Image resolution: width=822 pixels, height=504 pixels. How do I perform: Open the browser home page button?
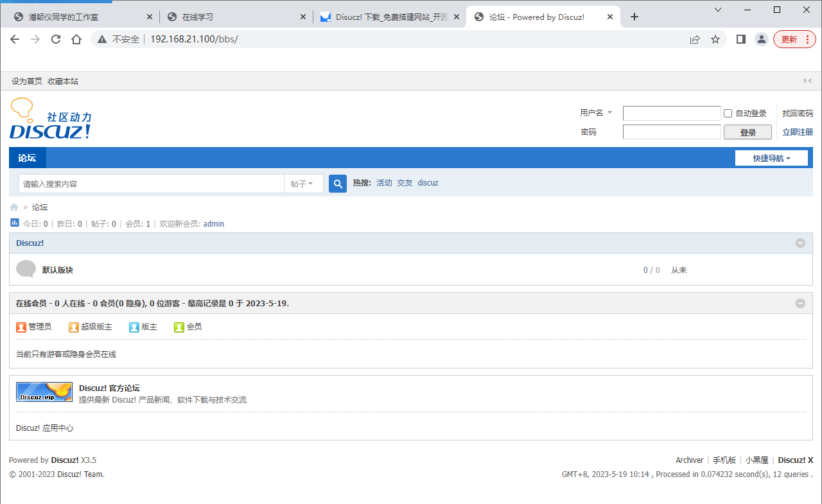coord(76,39)
